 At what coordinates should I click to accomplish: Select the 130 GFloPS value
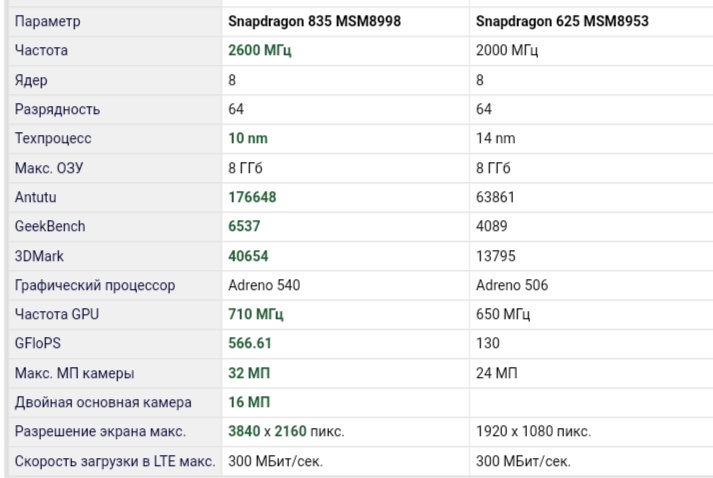click(488, 343)
